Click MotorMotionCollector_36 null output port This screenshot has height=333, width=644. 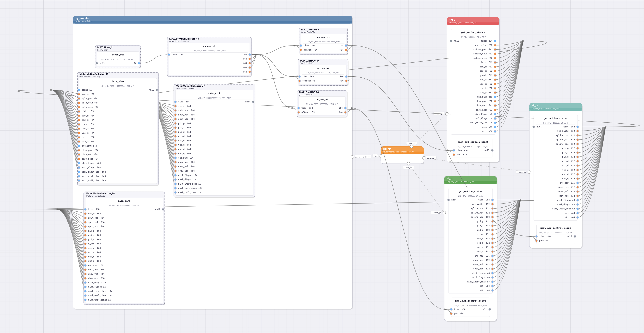pyautogui.click(x=157, y=90)
